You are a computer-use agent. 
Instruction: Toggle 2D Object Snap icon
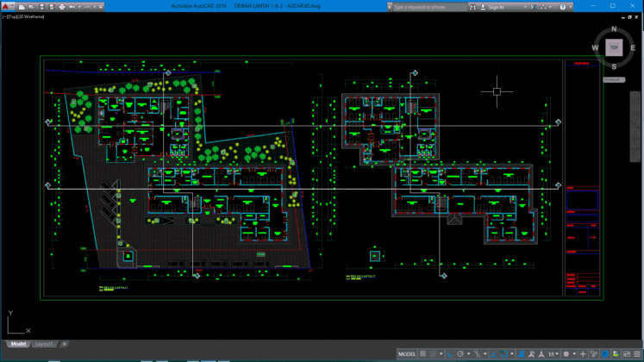click(504, 353)
